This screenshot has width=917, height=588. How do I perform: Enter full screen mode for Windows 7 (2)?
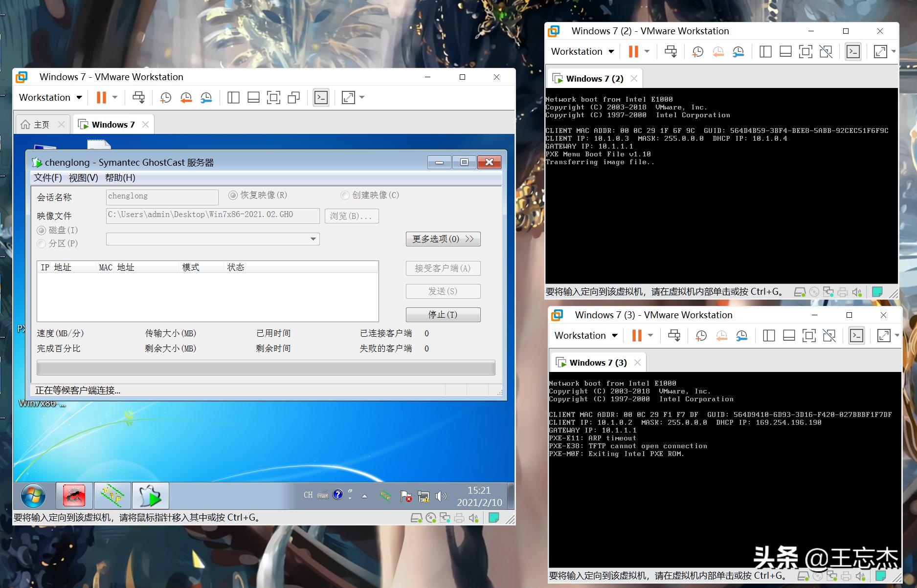point(881,51)
